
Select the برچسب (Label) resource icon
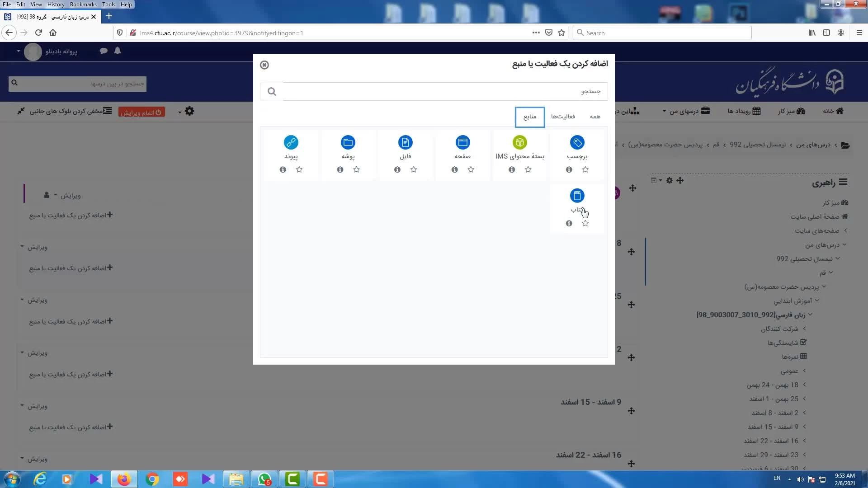[x=577, y=143]
